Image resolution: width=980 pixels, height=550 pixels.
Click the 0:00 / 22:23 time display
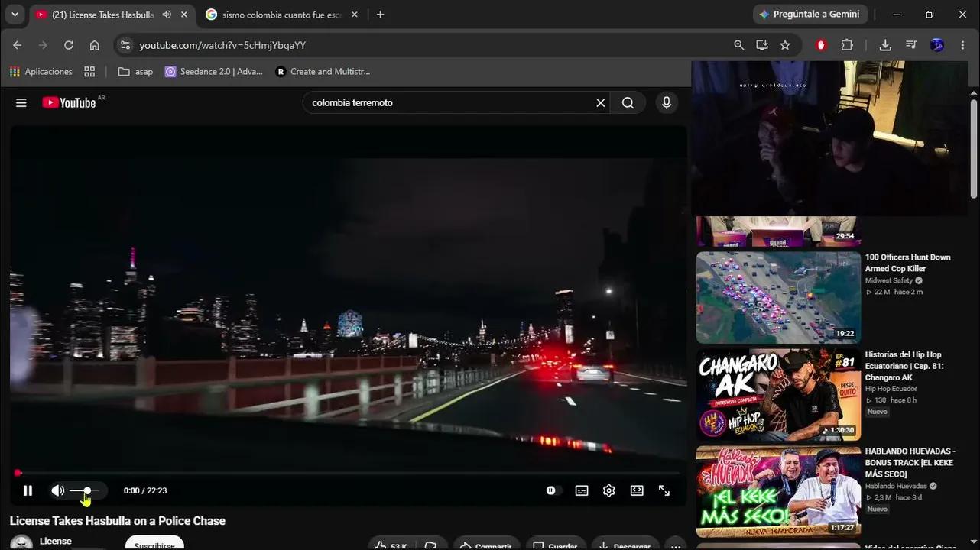coord(145,490)
